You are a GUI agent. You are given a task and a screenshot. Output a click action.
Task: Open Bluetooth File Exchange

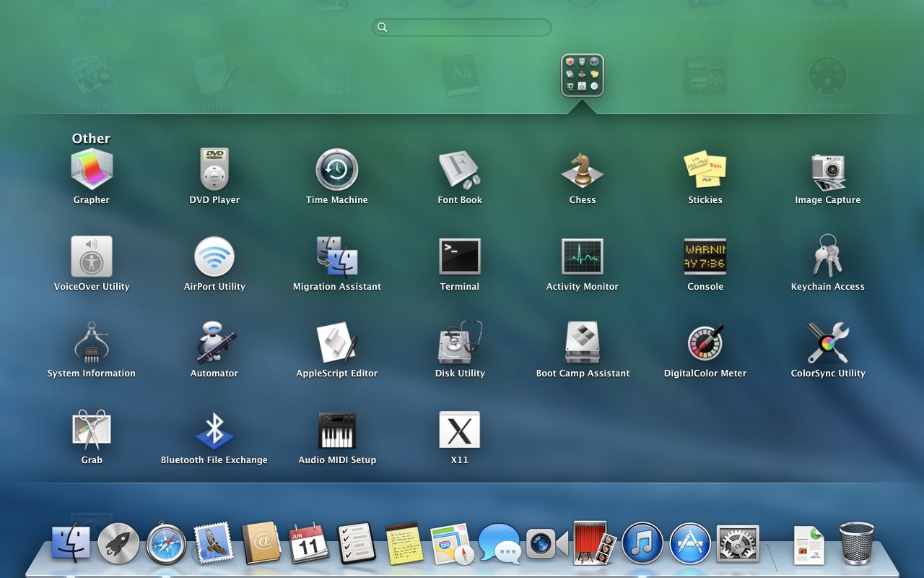(x=214, y=430)
